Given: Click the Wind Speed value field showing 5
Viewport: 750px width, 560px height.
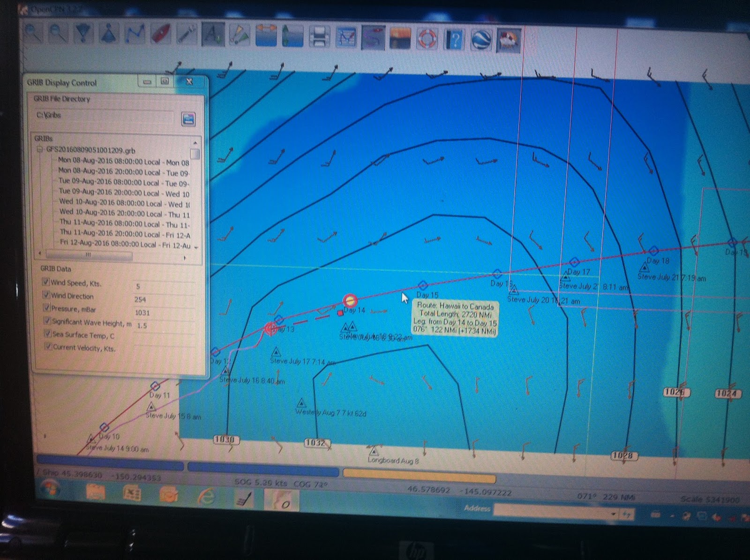Looking at the screenshot, I should pyautogui.click(x=164, y=286).
